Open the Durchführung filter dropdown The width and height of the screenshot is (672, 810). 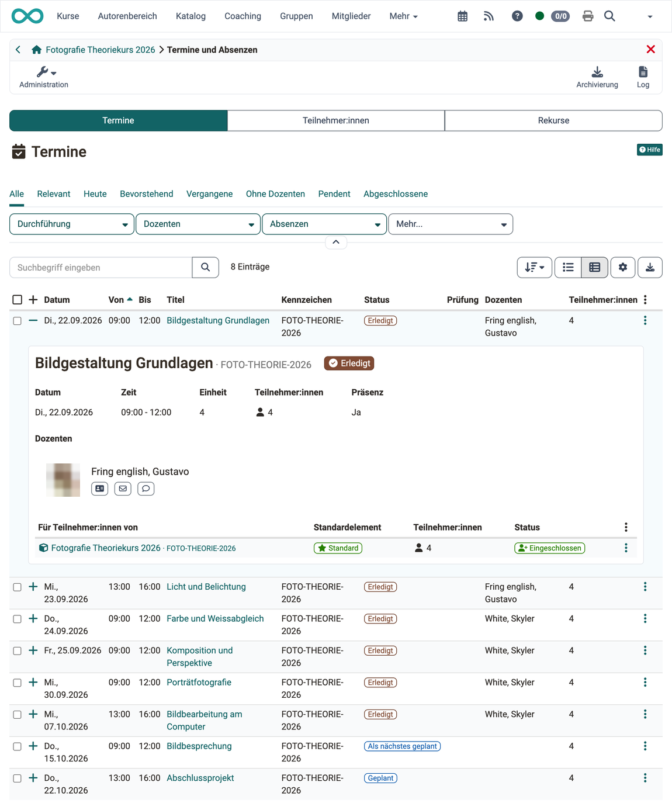point(72,224)
